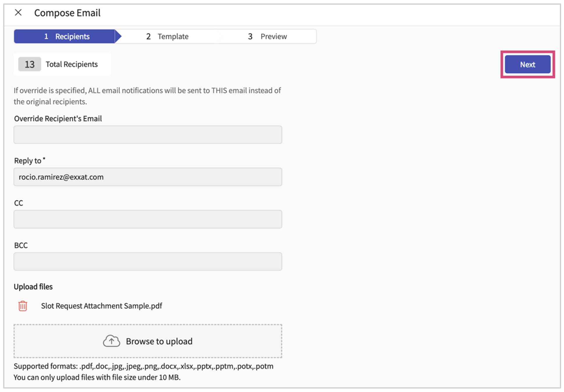Screen dimensions: 564x392
Task: Click step number 3 in wizard
Action: tap(250, 37)
